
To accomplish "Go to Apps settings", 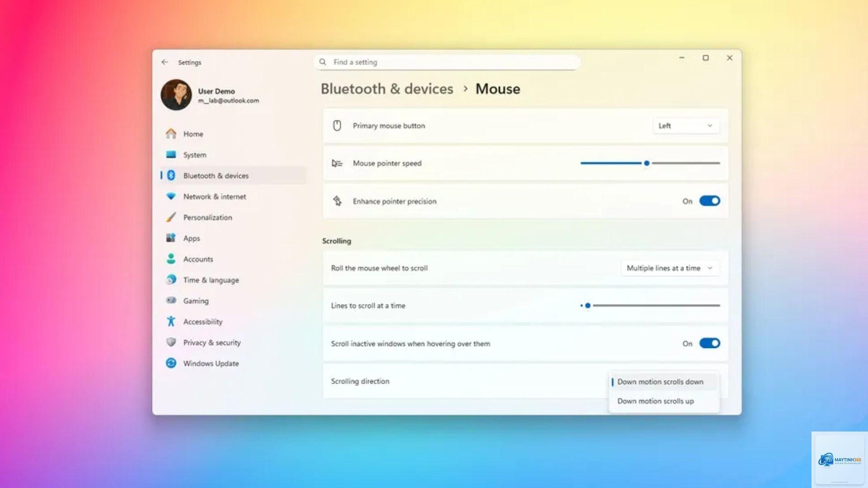I will click(x=234, y=238).
